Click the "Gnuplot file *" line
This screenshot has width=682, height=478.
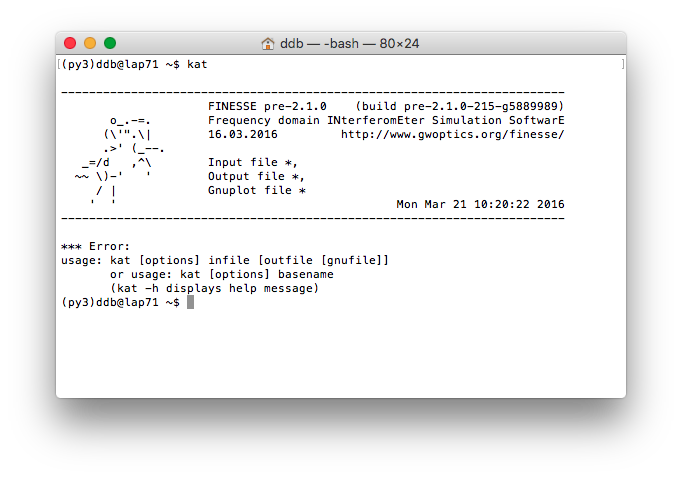click(x=257, y=190)
